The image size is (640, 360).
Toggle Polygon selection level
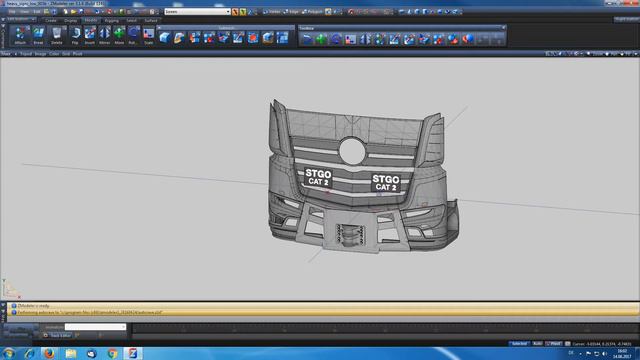pos(312,12)
